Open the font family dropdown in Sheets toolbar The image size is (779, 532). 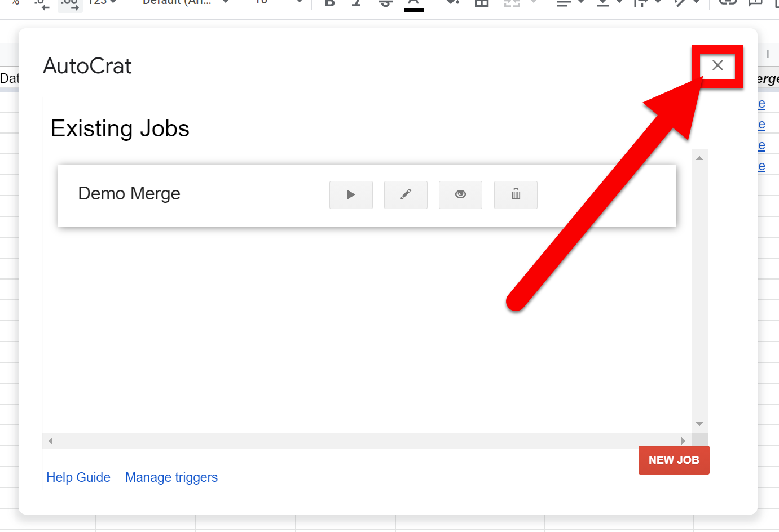(x=186, y=3)
